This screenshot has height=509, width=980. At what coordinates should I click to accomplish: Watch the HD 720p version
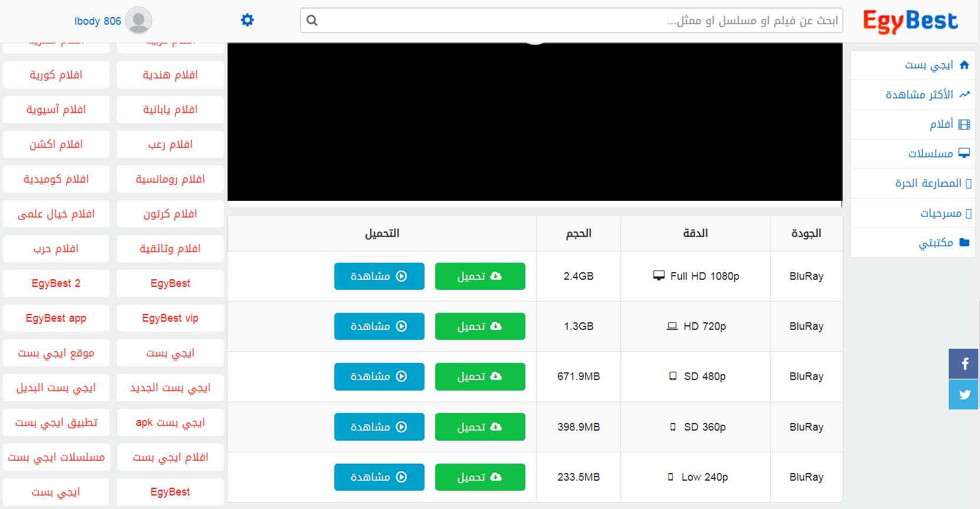click(379, 326)
